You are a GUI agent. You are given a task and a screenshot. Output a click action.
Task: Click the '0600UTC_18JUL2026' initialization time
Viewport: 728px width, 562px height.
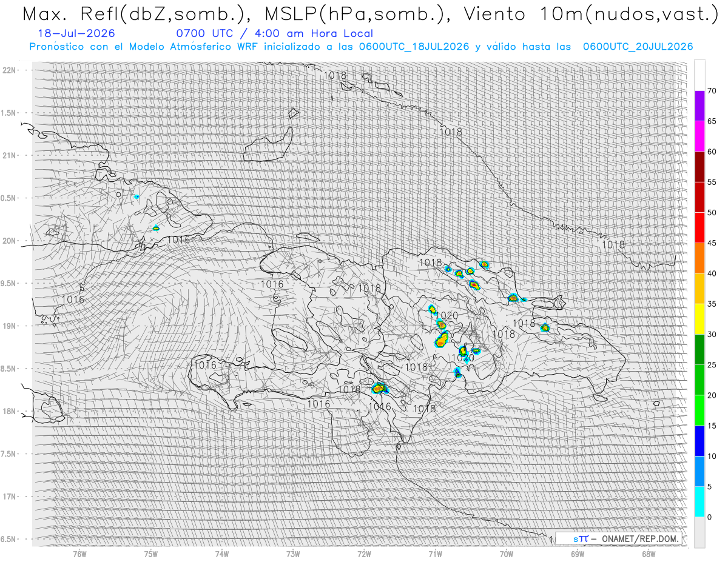click(414, 47)
